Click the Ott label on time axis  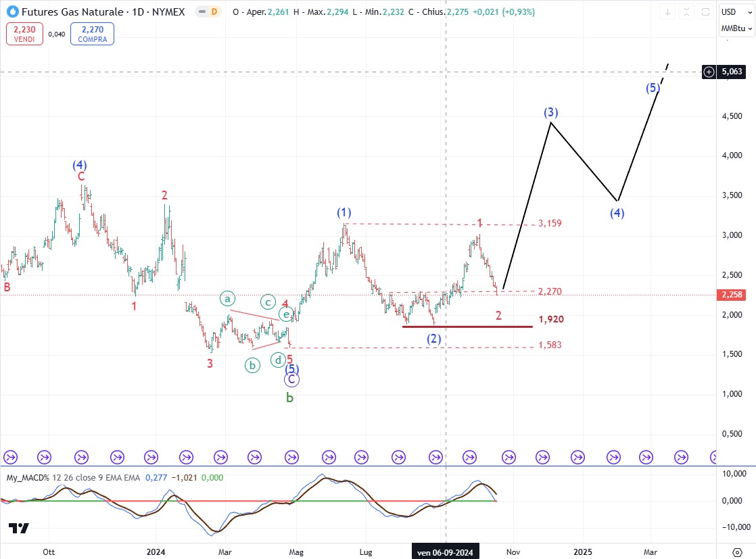49,552
